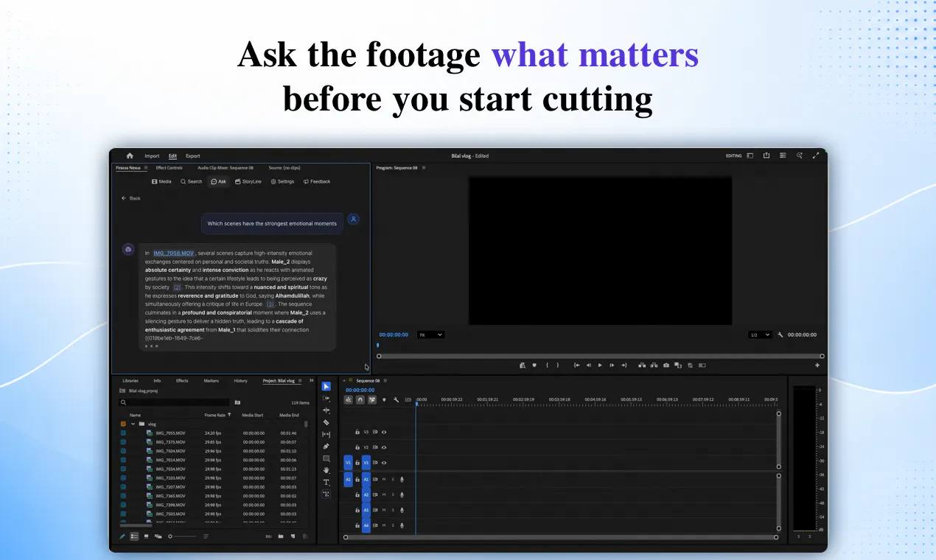Open Sequence 08 timeline panel menu
936x560 pixels.
[x=385, y=381]
